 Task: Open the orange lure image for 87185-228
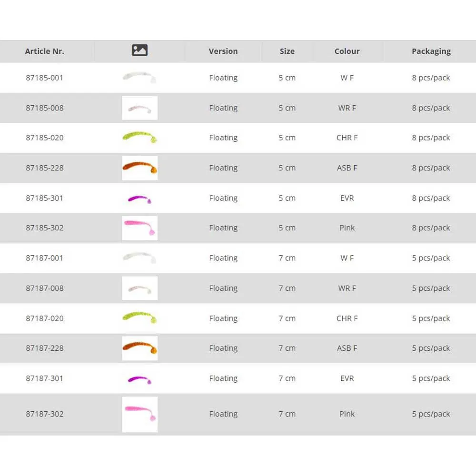point(139,168)
